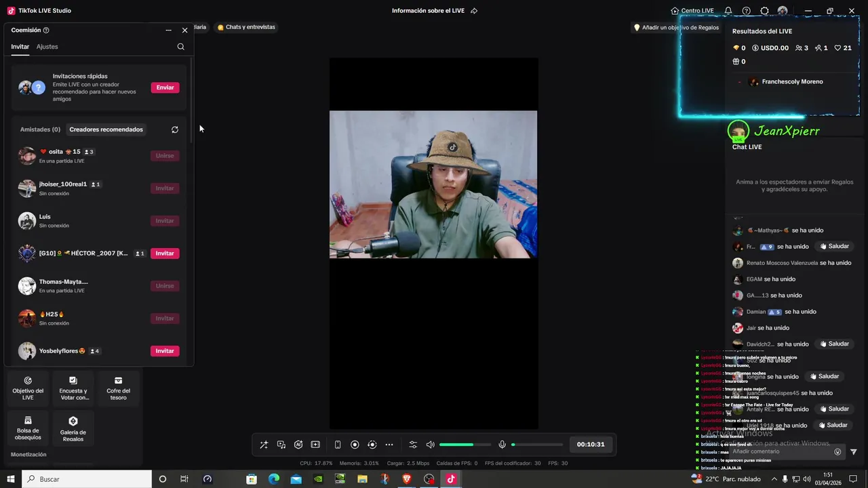Select the Amistades (0) tab
Image resolution: width=868 pixels, height=488 pixels.
[40, 129]
